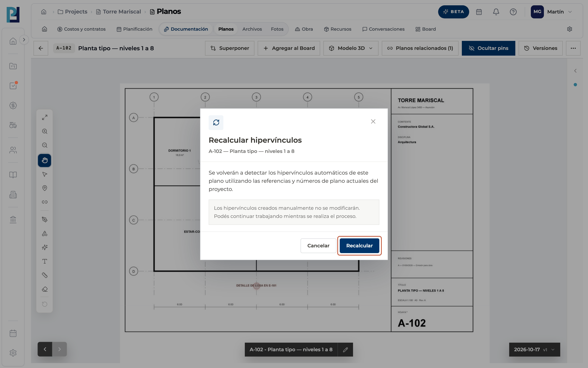Image resolution: width=588 pixels, height=368 pixels.
Task: Select the hyperlink tool in toolbar
Action: (45, 202)
